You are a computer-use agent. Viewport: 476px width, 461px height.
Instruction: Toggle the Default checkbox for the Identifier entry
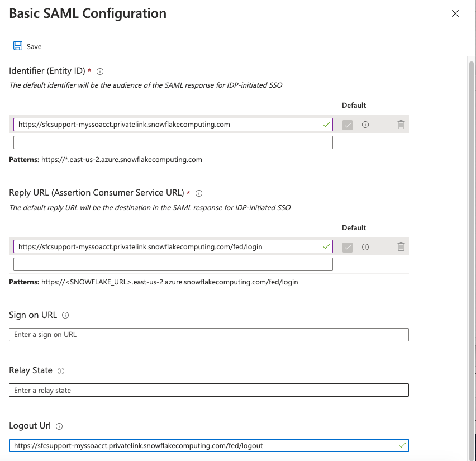pos(348,124)
